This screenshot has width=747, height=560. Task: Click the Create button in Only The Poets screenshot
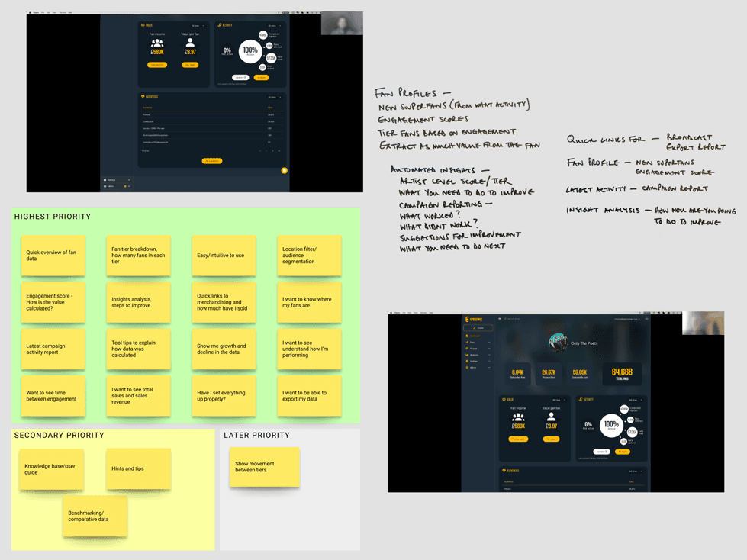(478, 327)
